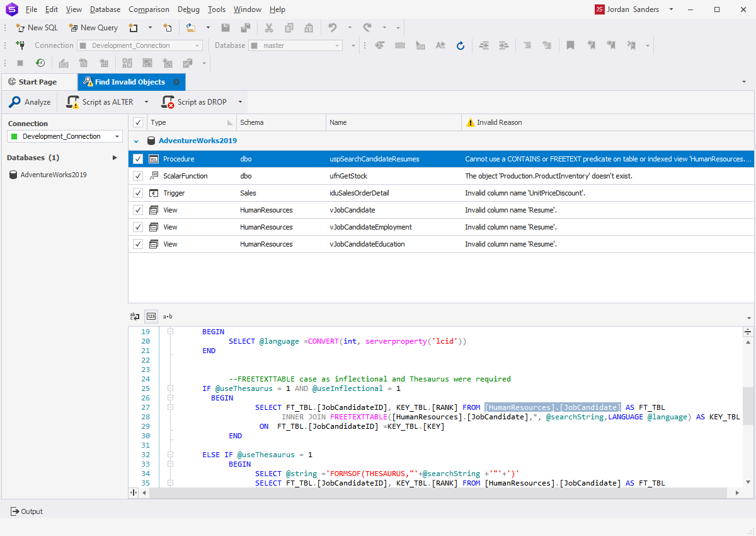756x536 pixels.
Task: Collapse the AdventureWorks2019 group row
Action: 136,141
